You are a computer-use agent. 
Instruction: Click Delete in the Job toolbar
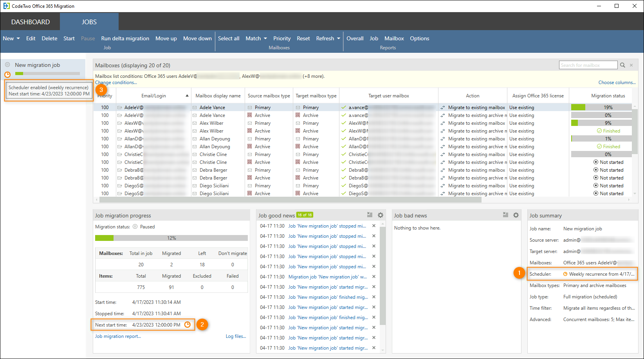click(49, 38)
